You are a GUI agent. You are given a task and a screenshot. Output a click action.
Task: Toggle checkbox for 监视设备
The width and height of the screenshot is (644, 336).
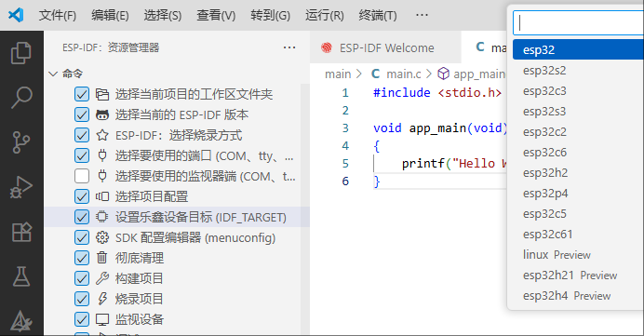click(82, 319)
